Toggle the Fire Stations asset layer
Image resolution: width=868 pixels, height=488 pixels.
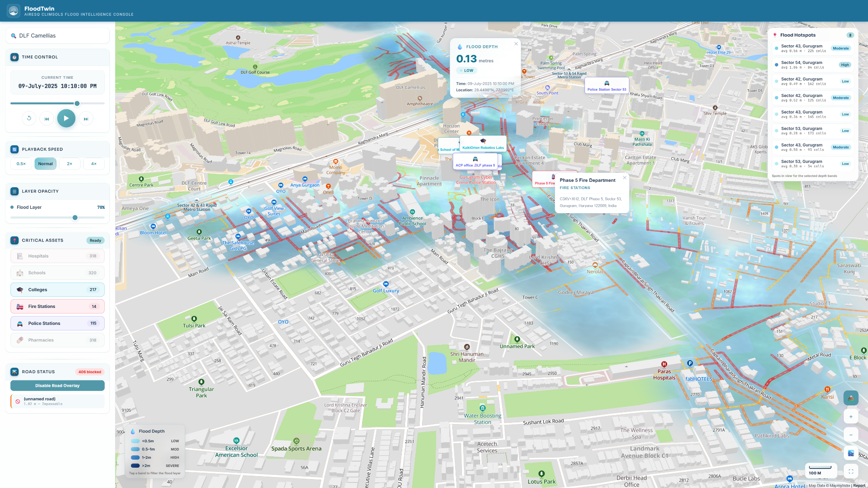click(57, 306)
